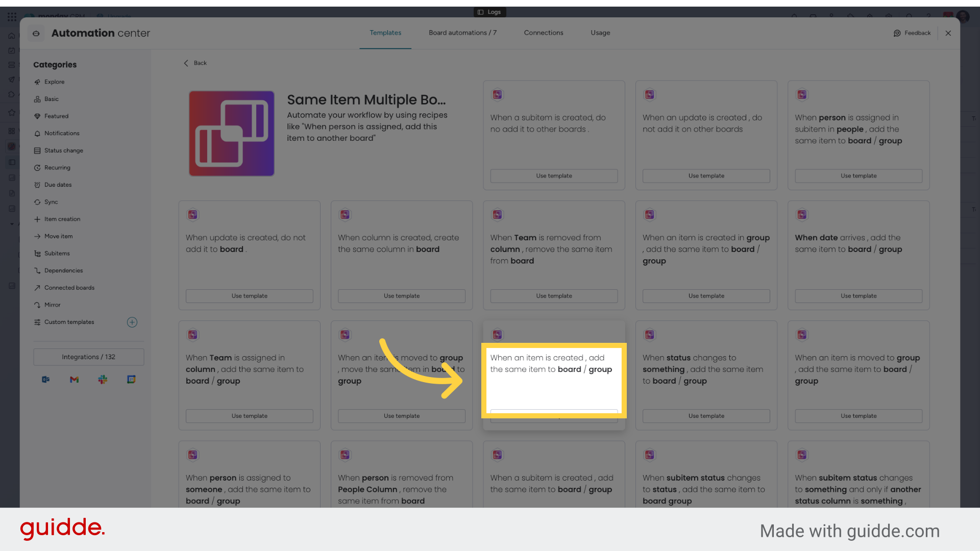Open the Status change category

[63, 151]
